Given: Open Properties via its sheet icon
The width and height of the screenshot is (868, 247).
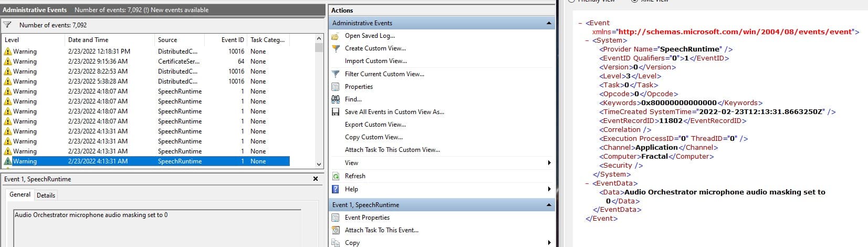Looking at the screenshot, I should point(336,87).
